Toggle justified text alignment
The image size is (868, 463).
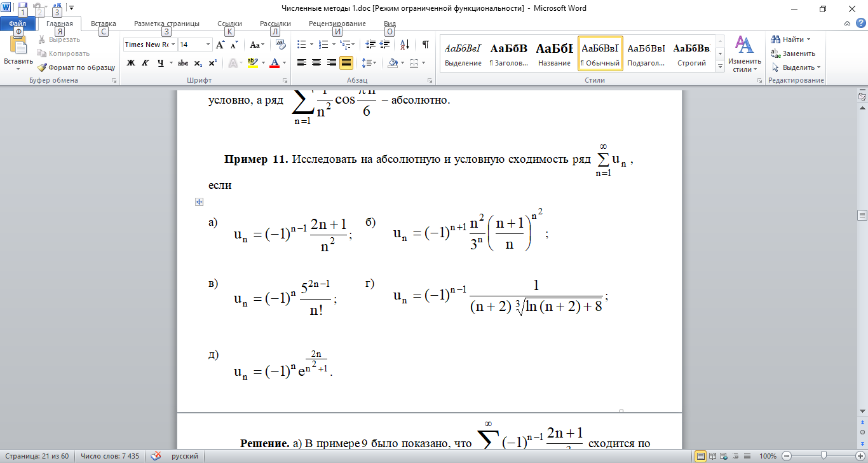(x=346, y=62)
